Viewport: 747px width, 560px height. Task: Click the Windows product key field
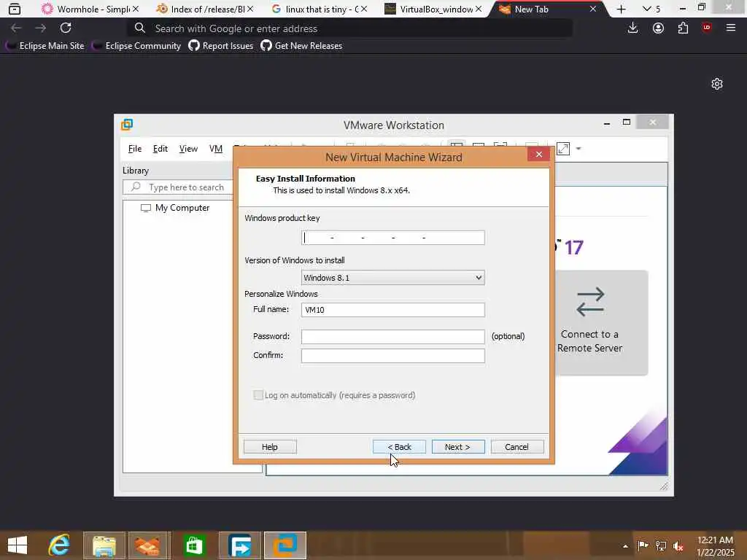point(393,238)
